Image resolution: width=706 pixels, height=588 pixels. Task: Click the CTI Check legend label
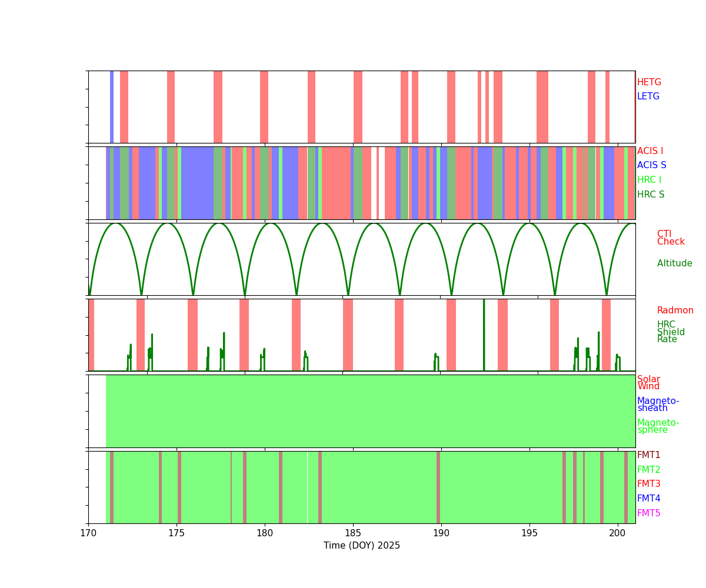pyautogui.click(x=671, y=238)
